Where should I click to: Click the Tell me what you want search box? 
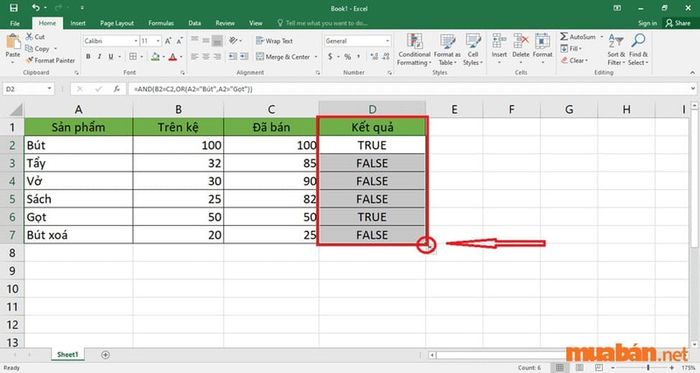pos(322,23)
